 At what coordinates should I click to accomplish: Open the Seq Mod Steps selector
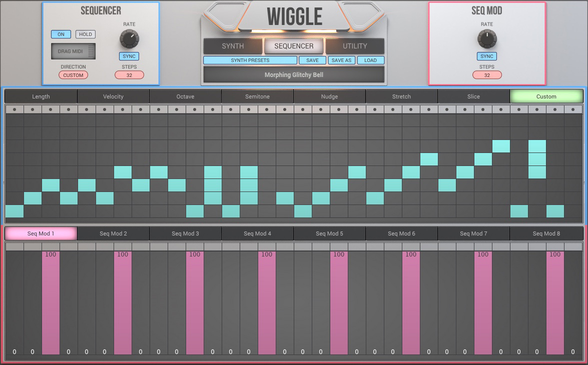click(x=486, y=74)
